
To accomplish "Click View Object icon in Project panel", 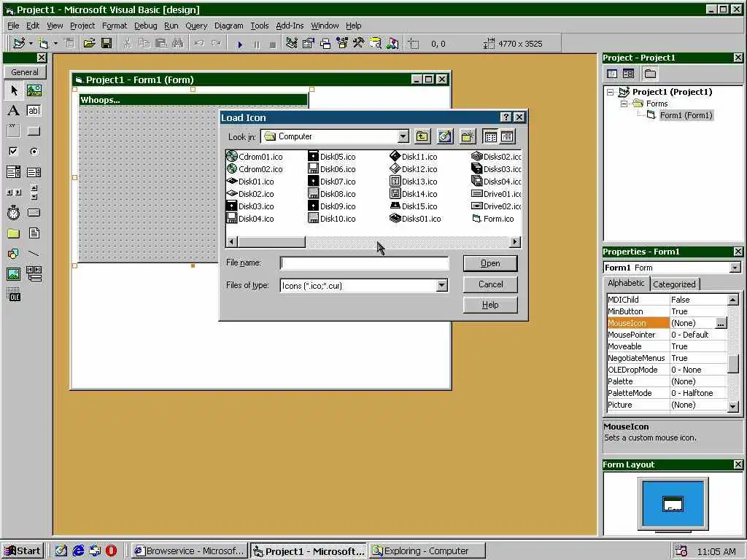I will pos(628,74).
